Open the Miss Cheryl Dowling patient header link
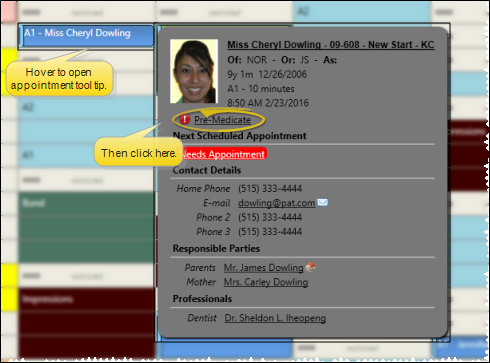This screenshot has height=363, width=490. [x=331, y=45]
